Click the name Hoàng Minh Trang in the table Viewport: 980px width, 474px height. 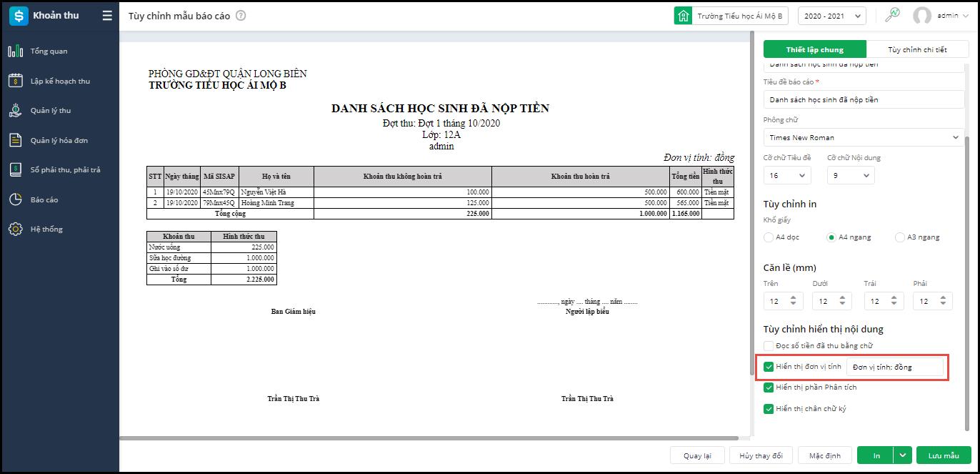[267, 202]
